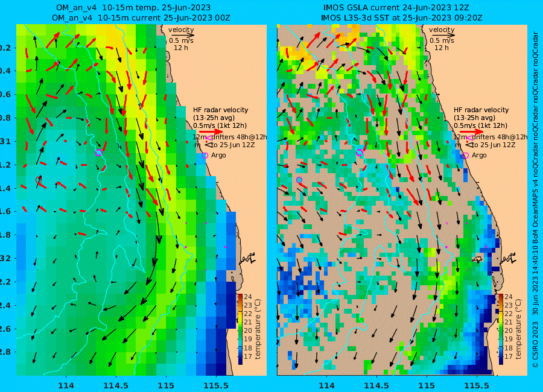Click the 'Argo' label in IMOS panel
Viewport: 543px width, 392px height.
(479, 155)
